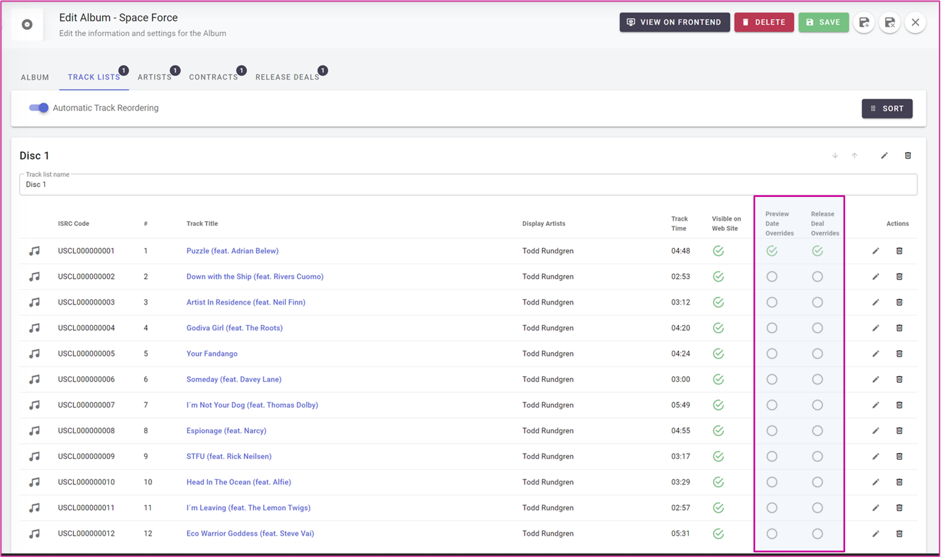Delete Disc 1 with trash icon
Viewport: 942px width, 560px height.
pos(908,155)
